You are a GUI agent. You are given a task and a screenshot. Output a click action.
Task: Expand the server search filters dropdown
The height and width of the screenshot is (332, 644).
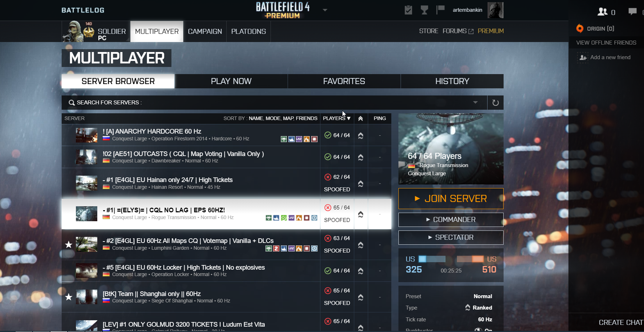(x=475, y=103)
